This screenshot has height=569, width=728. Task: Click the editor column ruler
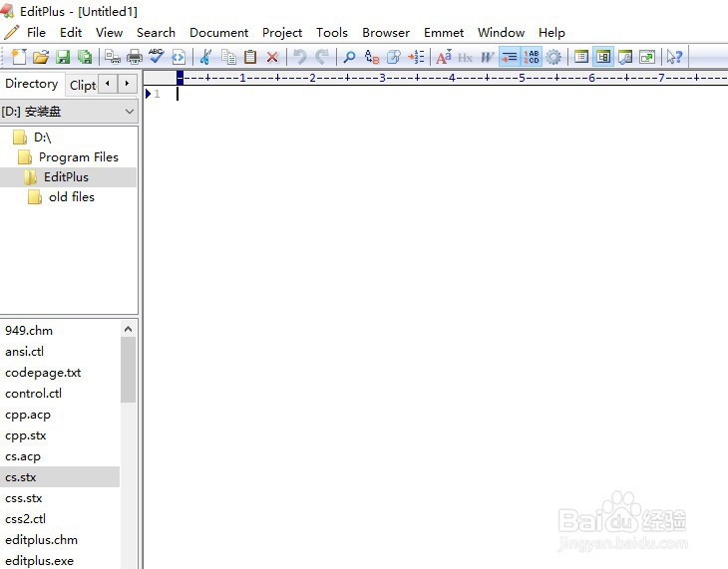click(x=452, y=78)
